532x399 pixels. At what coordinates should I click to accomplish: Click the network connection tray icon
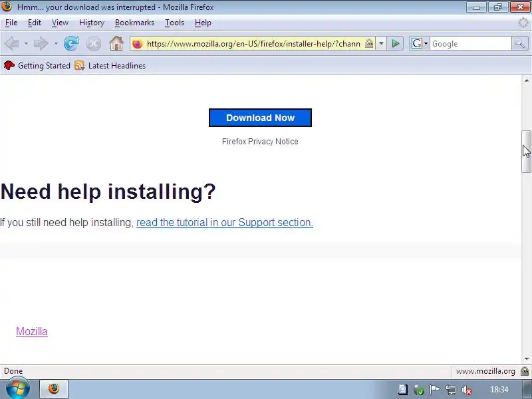(x=451, y=390)
